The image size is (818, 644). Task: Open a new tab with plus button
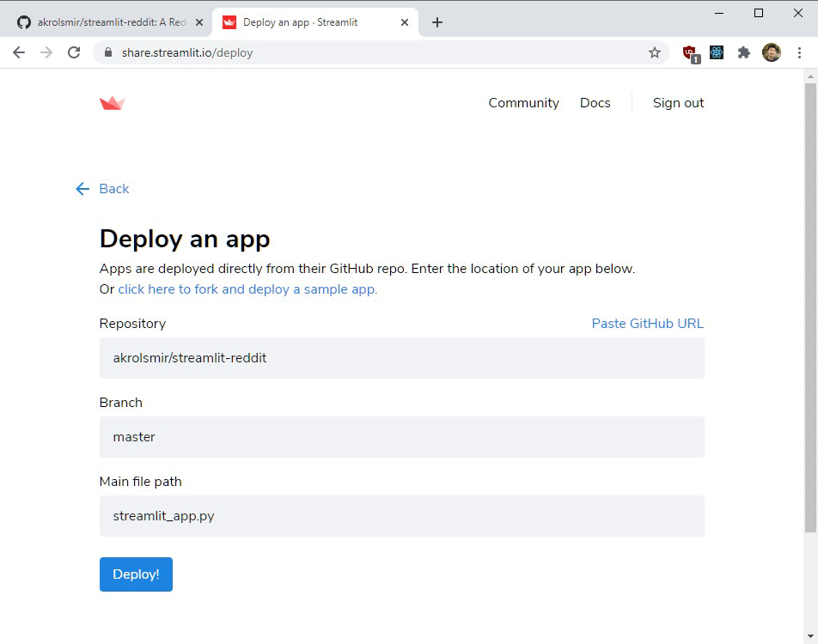click(437, 22)
